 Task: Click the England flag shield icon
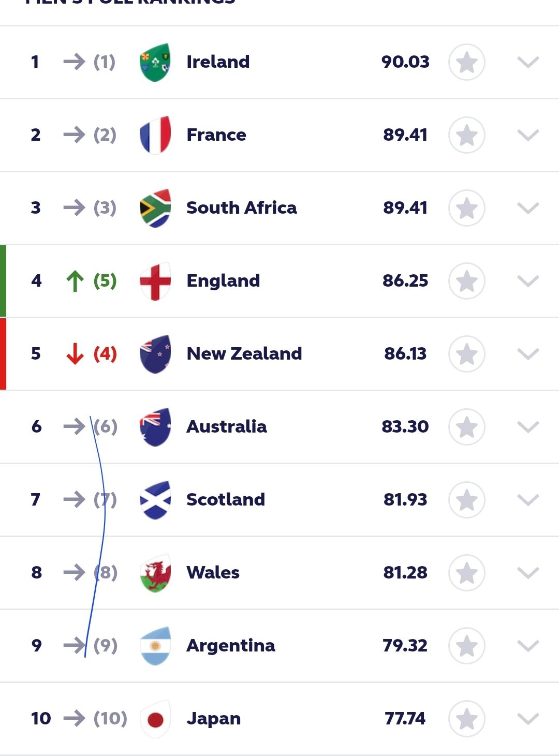[x=155, y=281]
